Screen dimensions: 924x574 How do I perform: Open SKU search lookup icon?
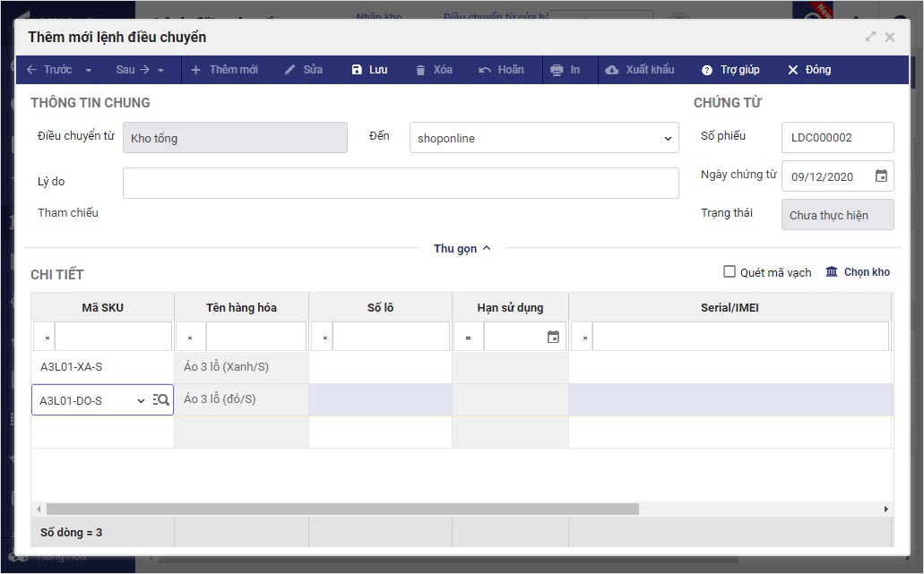(x=161, y=399)
